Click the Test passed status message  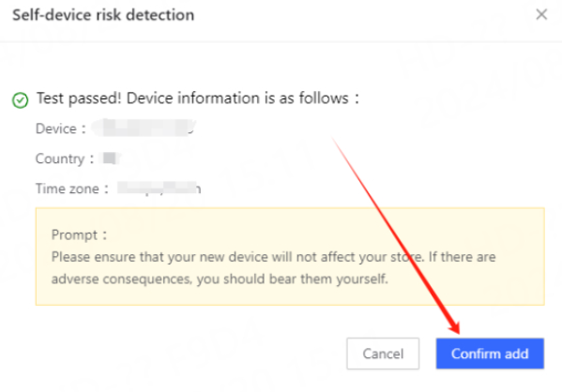coord(198,98)
